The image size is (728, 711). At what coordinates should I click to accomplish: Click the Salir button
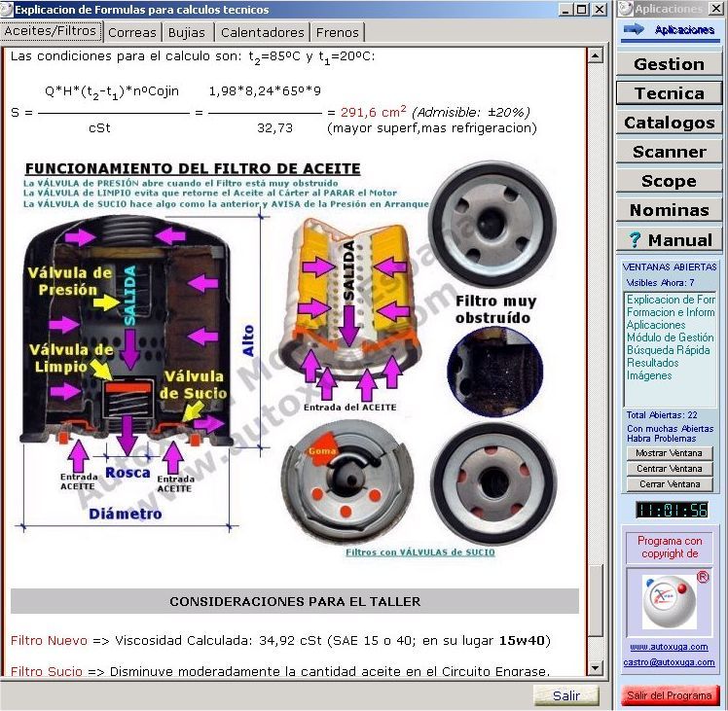tap(566, 695)
